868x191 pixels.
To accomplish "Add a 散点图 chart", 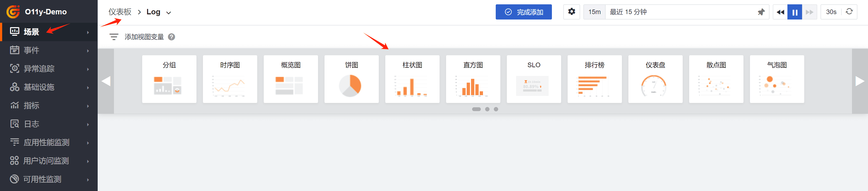I will [716, 79].
